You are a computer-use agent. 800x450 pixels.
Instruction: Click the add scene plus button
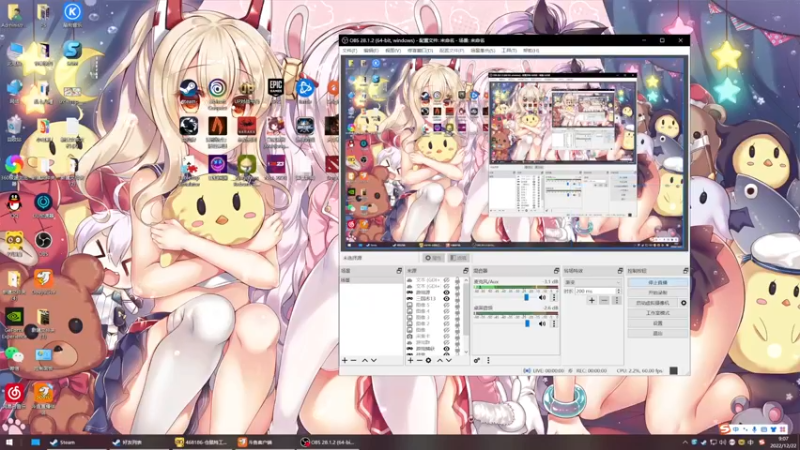coord(345,360)
